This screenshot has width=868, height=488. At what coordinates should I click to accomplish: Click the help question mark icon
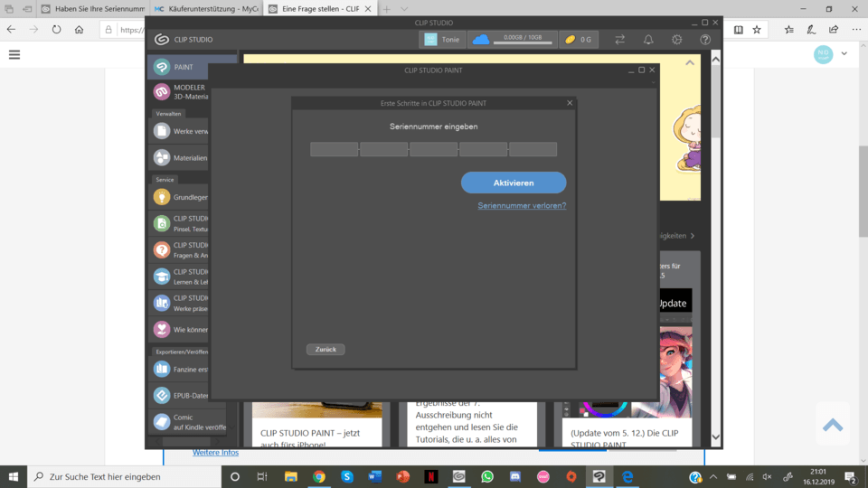point(705,40)
